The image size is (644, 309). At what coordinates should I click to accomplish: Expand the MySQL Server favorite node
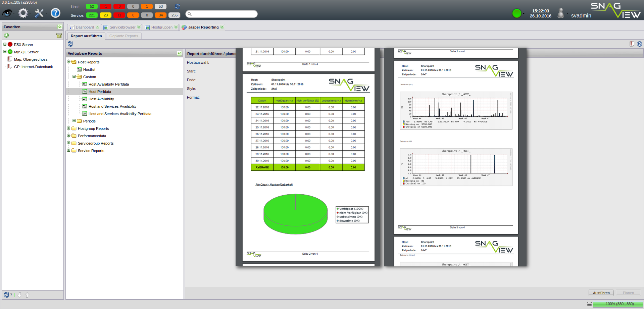(5, 51)
